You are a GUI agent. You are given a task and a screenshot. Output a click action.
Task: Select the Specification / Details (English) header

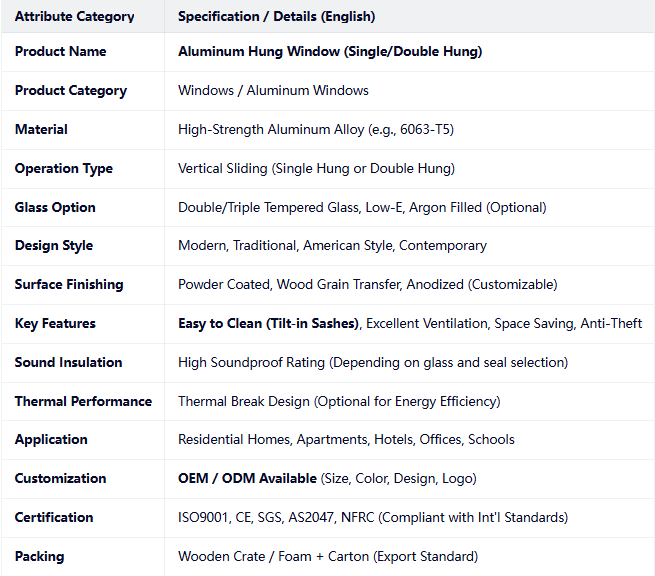coord(277,16)
